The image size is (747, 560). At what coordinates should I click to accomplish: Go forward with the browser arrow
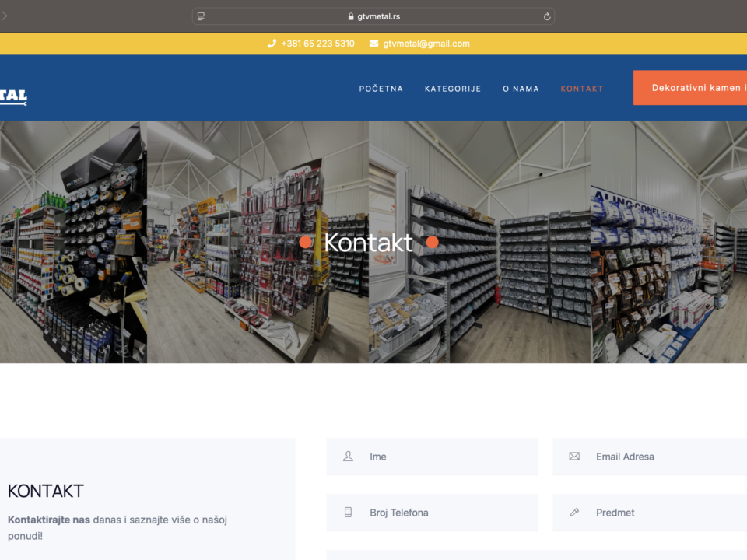coord(5,16)
